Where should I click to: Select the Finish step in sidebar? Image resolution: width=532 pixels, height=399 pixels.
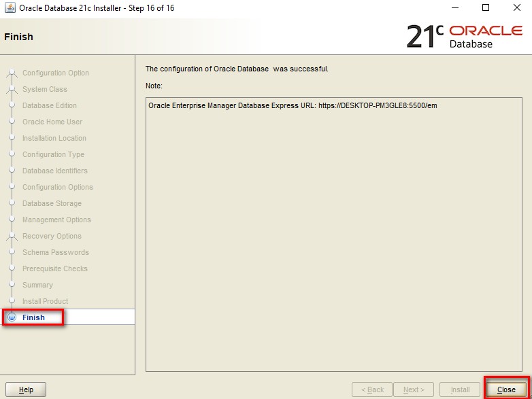tap(33, 317)
